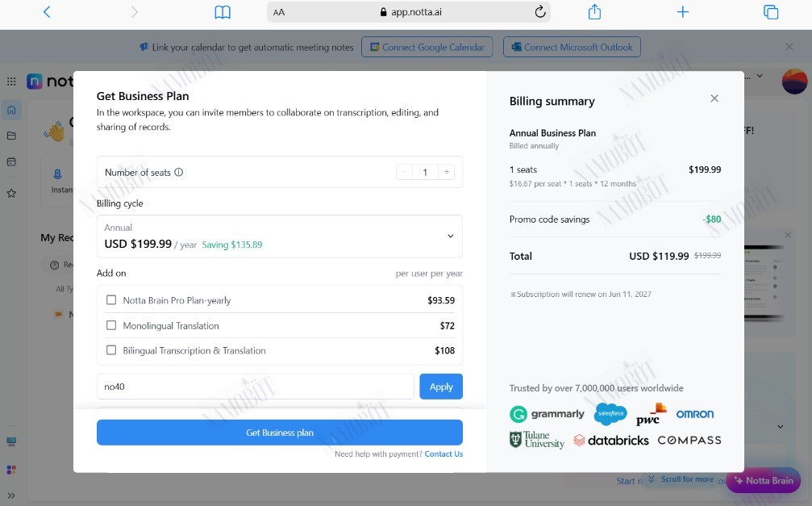Click the colored squares icon in sidebar

pos(11,470)
